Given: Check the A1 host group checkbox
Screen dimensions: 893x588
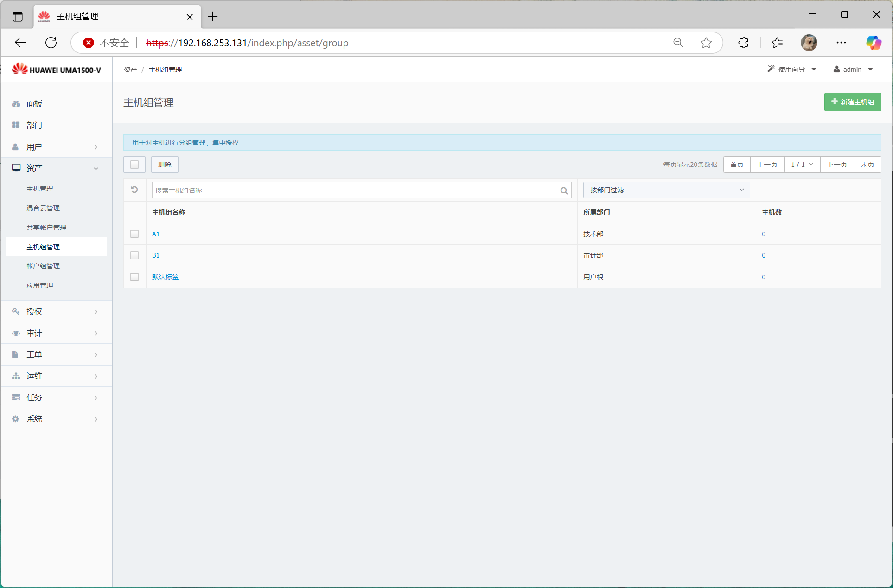Looking at the screenshot, I should point(134,234).
